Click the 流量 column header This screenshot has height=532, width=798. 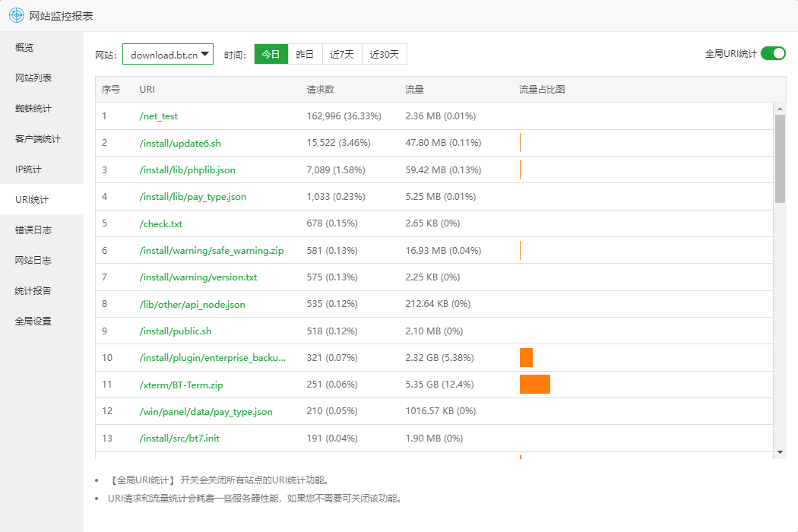point(414,90)
